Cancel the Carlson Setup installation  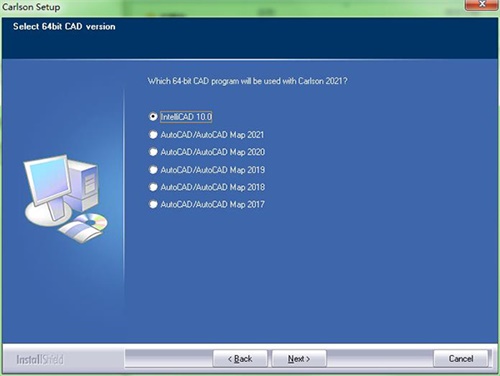(461, 359)
